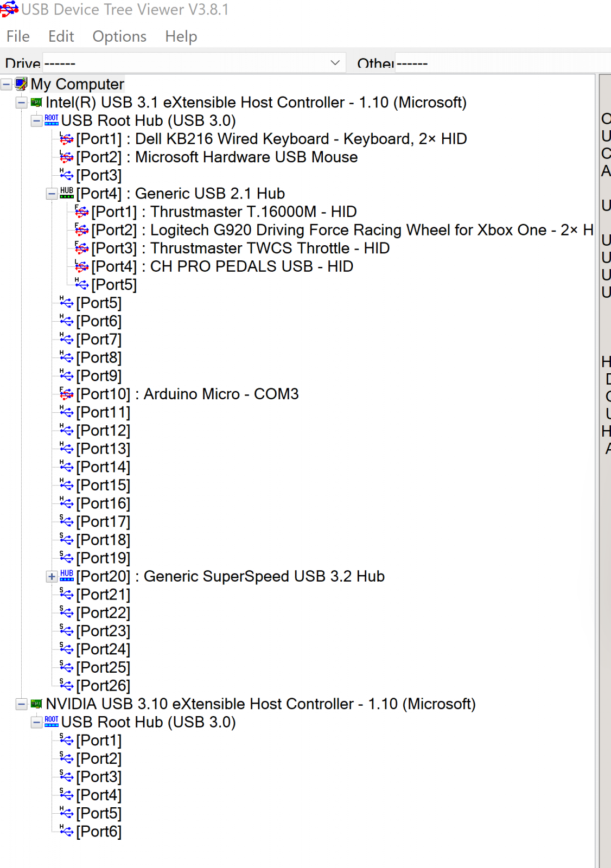Open the File menu
Image resolution: width=611 pixels, height=868 pixels.
[18, 36]
